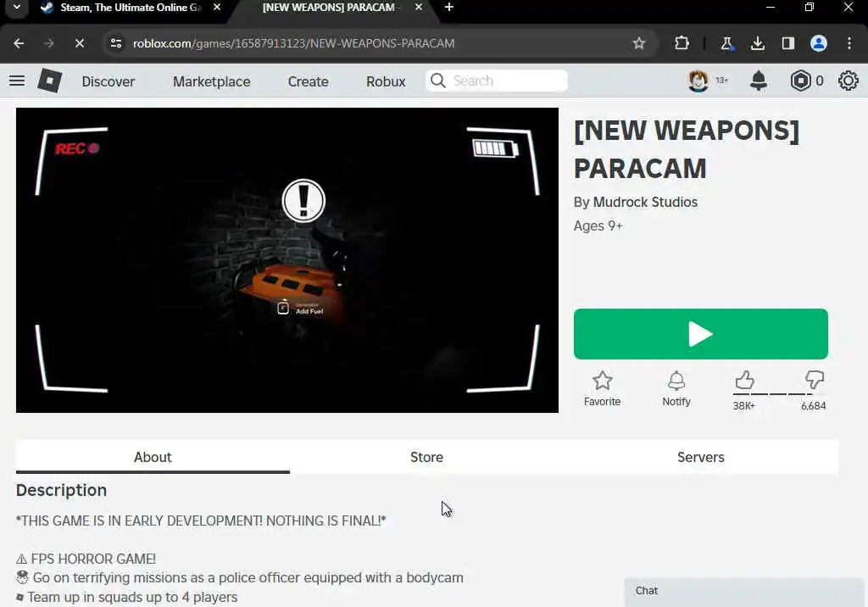
Task: Stop loading the page
Action: tap(79, 43)
